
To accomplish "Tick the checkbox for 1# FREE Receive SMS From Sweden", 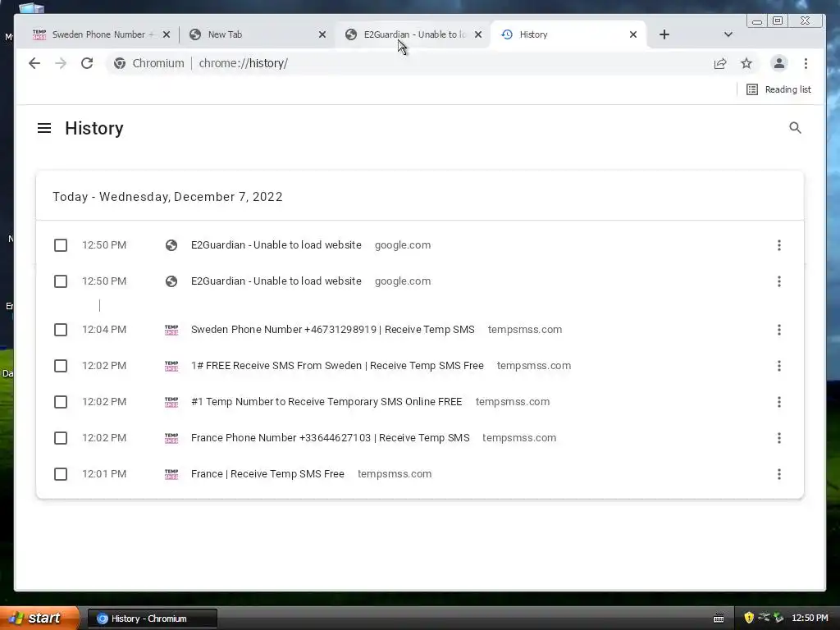I will tap(61, 366).
